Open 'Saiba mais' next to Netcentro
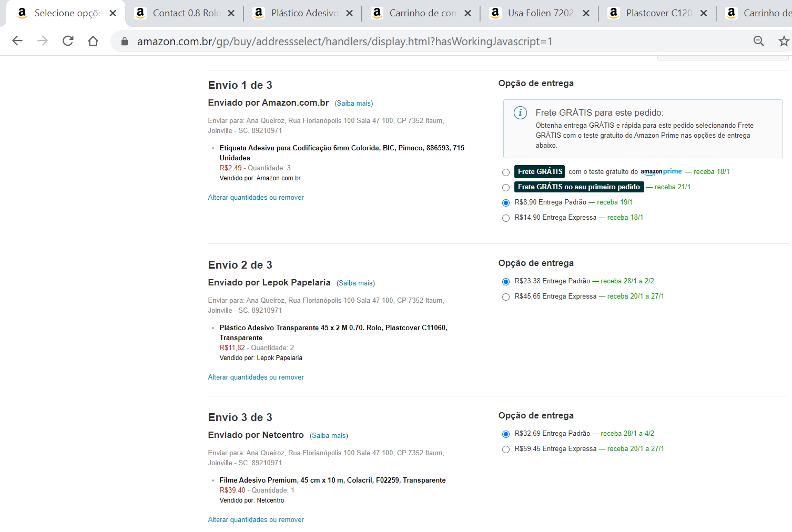 coord(329,436)
